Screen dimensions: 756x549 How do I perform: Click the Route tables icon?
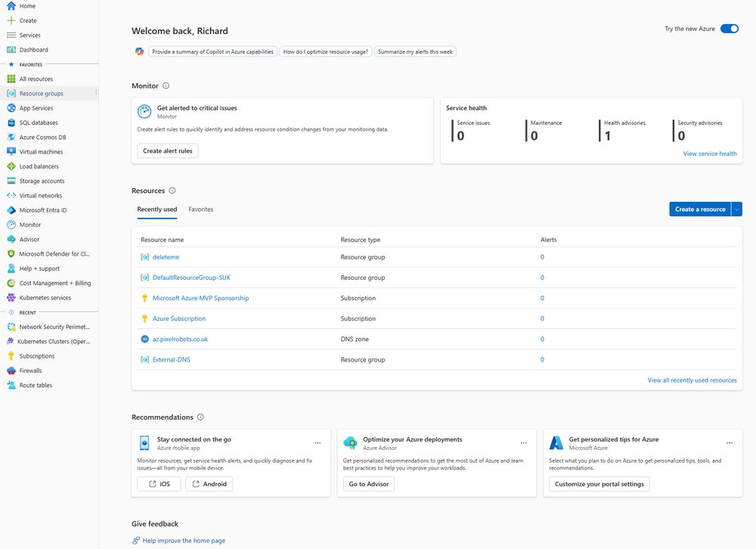tap(11, 386)
